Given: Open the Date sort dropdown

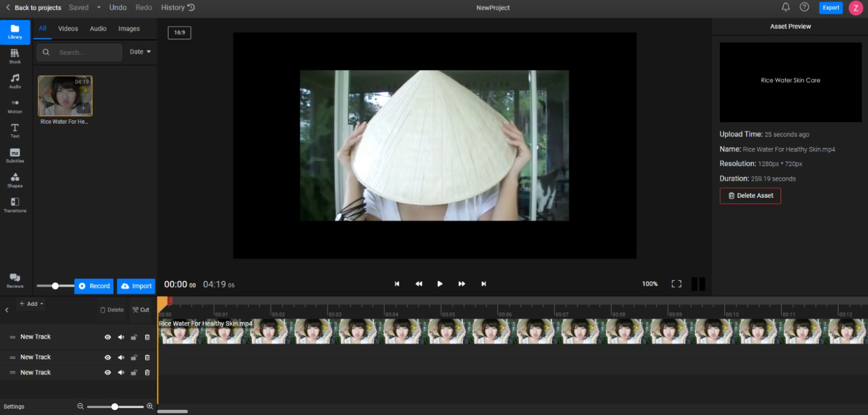Looking at the screenshot, I should click(141, 52).
